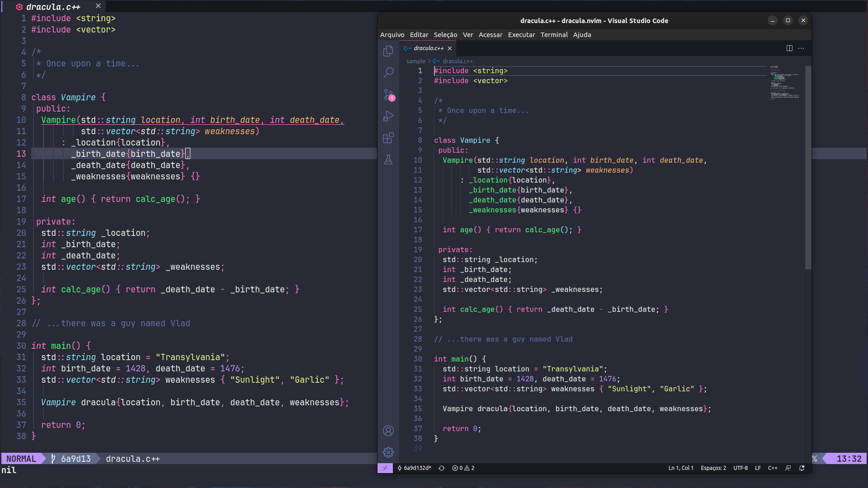This screenshot has height=488, width=868.
Task: Click 'class Vampire {' line in Neovim
Action: [x=68, y=98]
